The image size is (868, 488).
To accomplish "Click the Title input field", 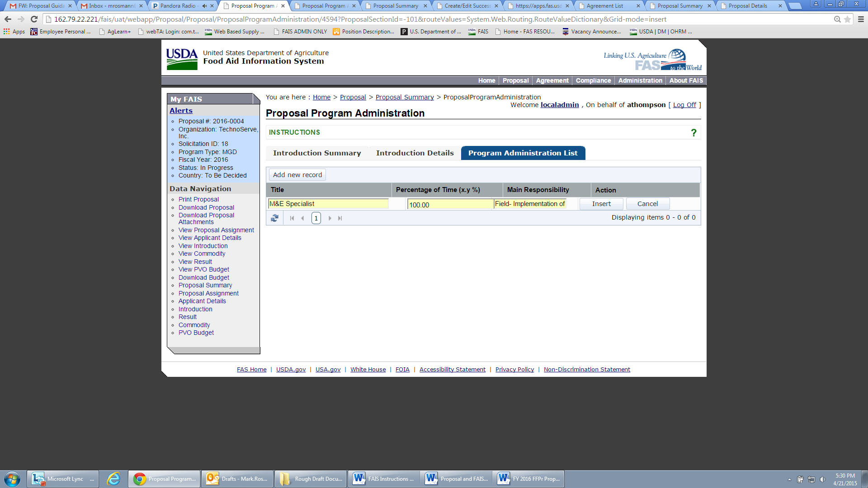I will pos(328,204).
